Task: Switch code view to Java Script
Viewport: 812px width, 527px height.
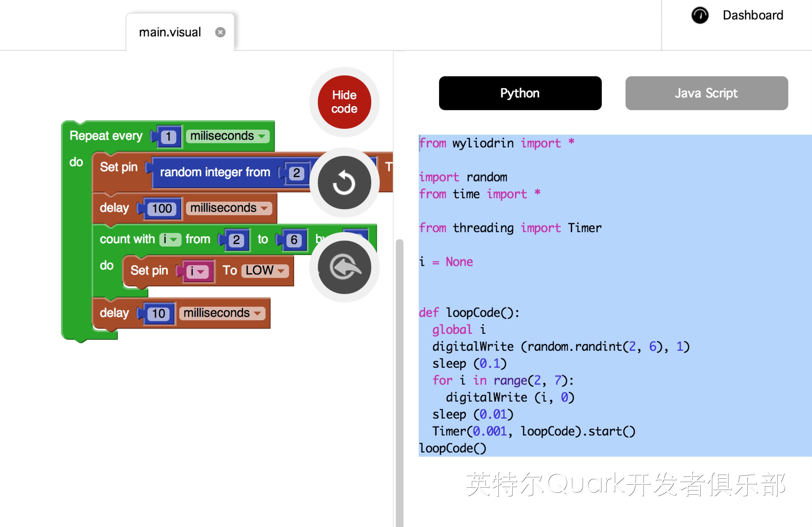Action: pos(706,93)
